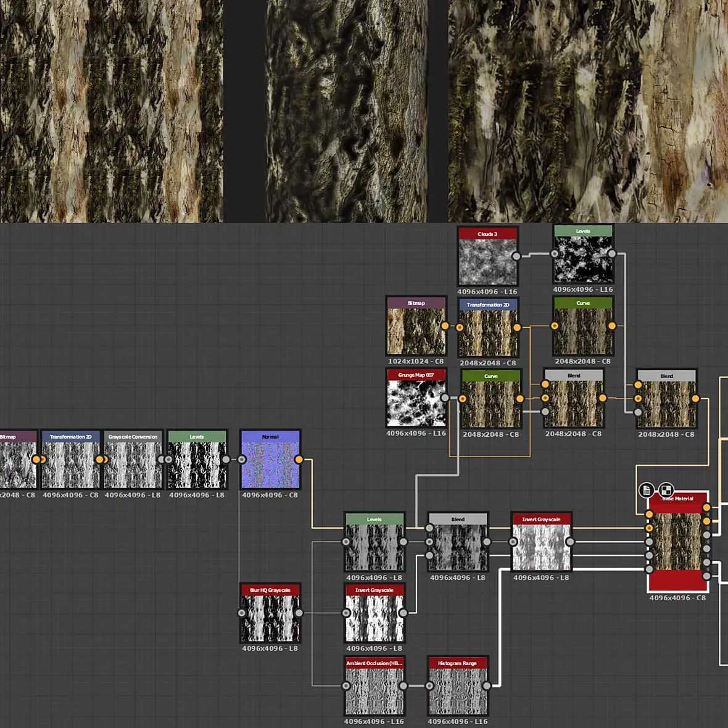Image resolution: width=728 pixels, height=728 pixels.
Task: Click the resolution label under Clouds 3 node
Action: [487, 292]
